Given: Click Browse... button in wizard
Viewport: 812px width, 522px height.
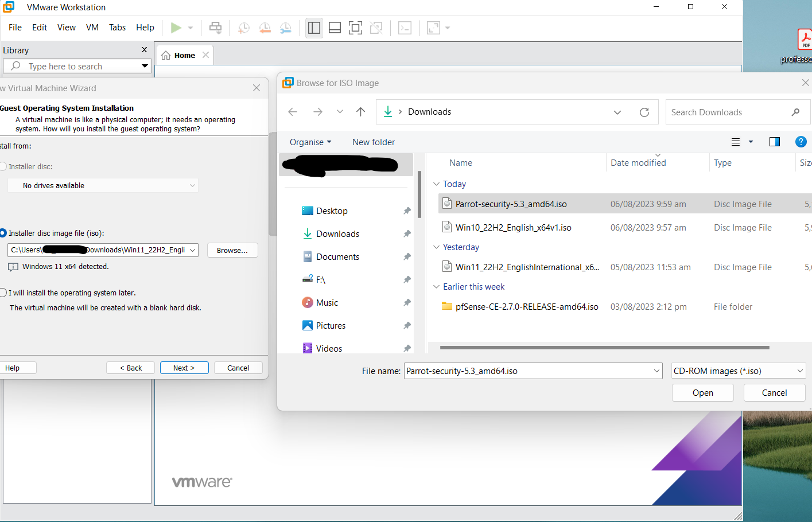Looking at the screenshot, I should [232, 250].
